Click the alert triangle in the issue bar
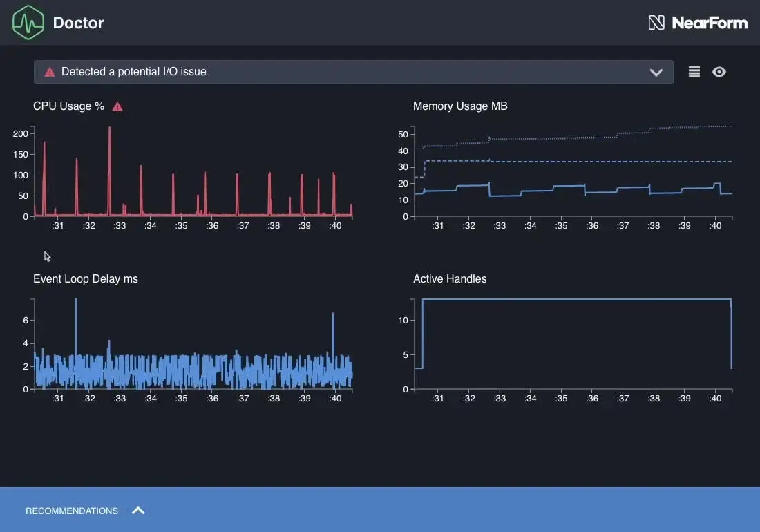The width and height of the screenshot is (760, 532). click(x=50, y=72)
